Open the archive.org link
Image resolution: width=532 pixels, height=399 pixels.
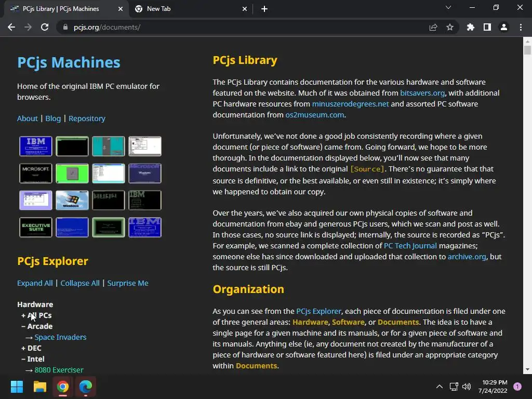coord(467,257)
